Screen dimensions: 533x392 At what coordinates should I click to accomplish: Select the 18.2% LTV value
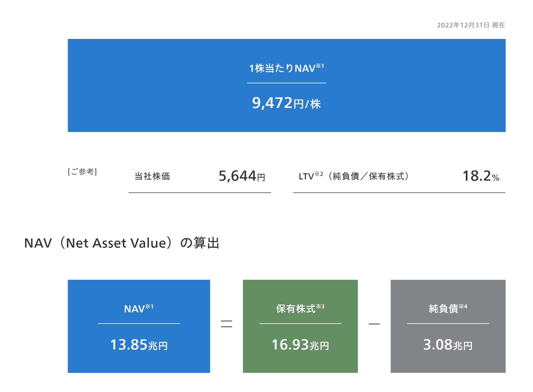[480, 176]
